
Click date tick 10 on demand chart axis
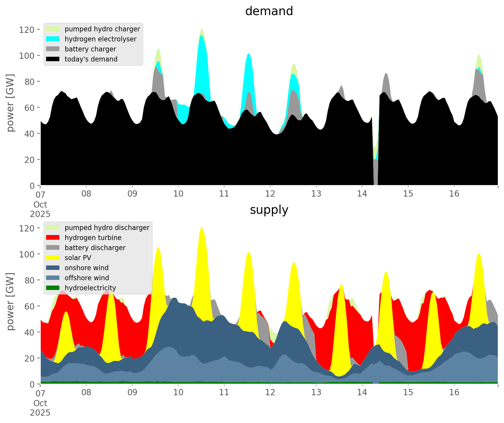click(178, 194)
